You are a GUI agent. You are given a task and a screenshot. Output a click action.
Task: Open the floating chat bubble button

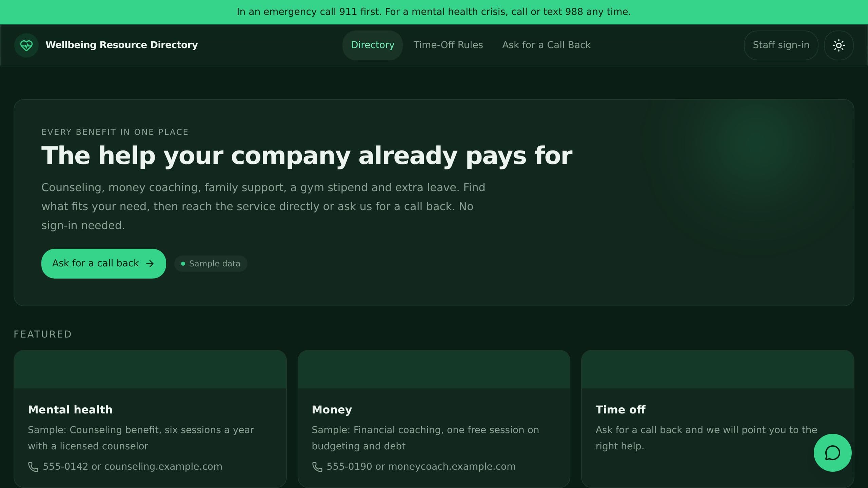(x=832, y=453)
